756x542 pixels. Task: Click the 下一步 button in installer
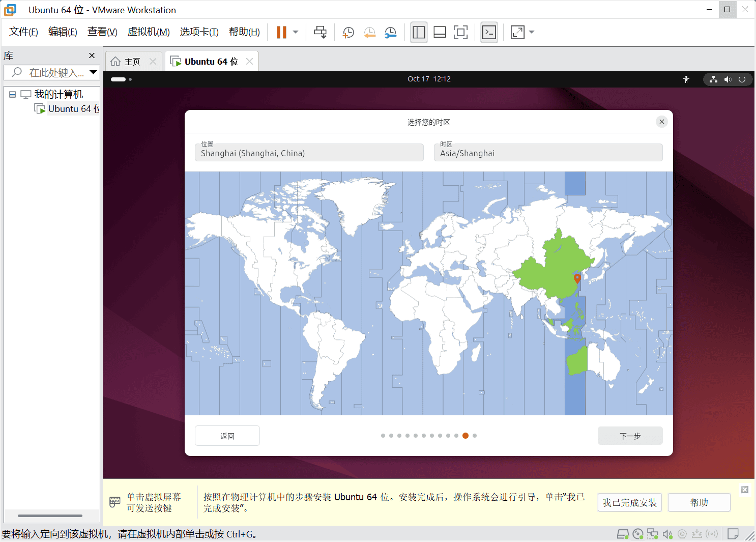[630, 436]
